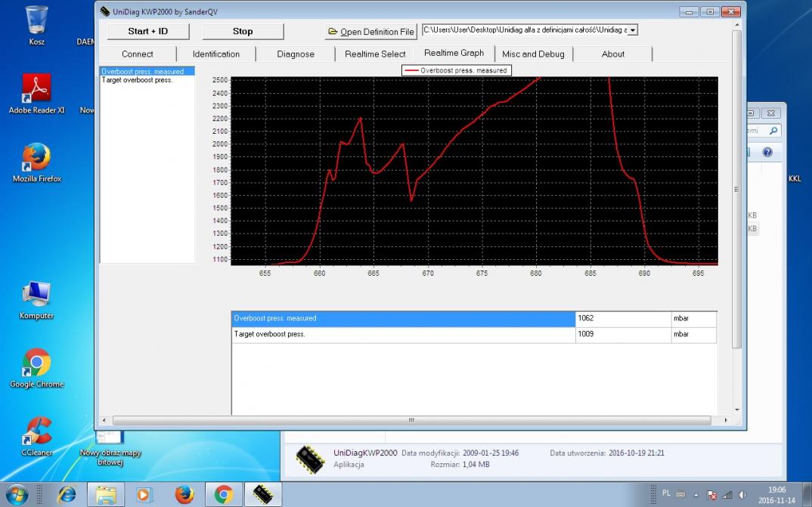This screenshot has height=507, width=812.
Task: Click the UniDiag chip icon in taskbar
Action: coord(262,495)
